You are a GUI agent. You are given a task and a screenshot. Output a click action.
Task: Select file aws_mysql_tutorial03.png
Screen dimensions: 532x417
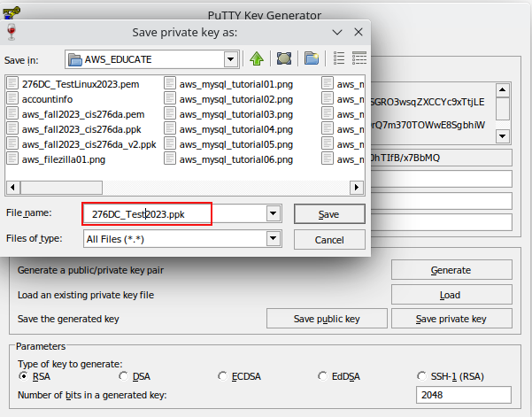[x=236, y=114]
